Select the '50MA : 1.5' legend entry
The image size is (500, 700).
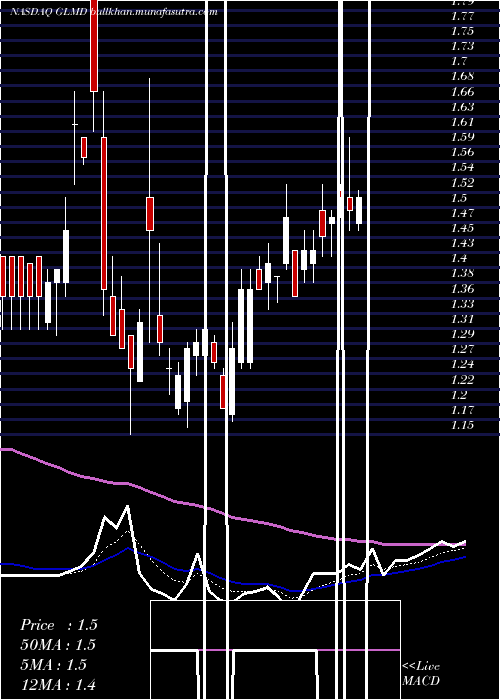pos(58,645)
